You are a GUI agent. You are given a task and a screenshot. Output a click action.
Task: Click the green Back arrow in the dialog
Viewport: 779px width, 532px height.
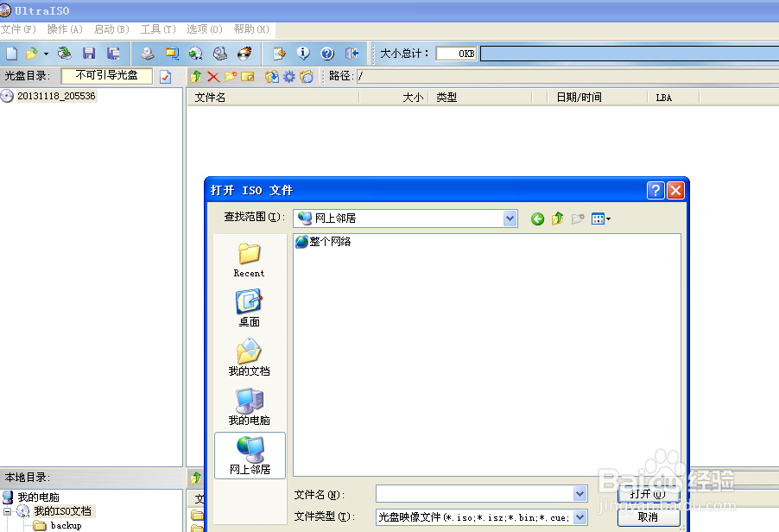click(x=537, y=218)
